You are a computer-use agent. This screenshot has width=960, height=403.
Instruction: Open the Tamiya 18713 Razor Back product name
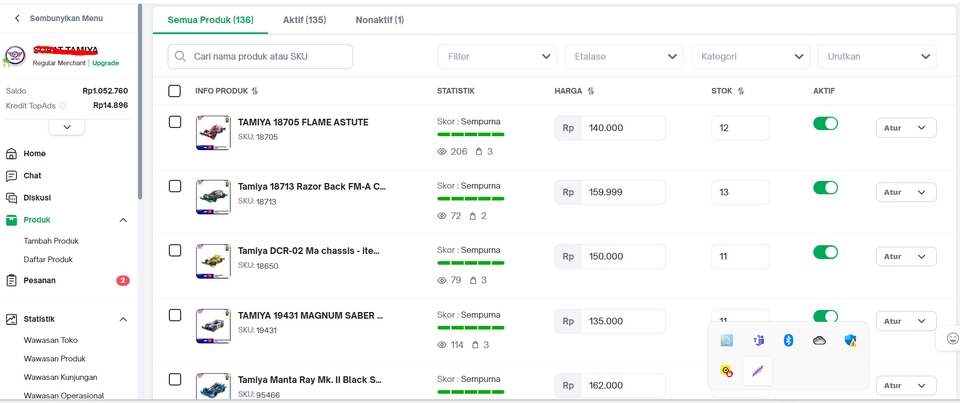click(x=312, y=187)
